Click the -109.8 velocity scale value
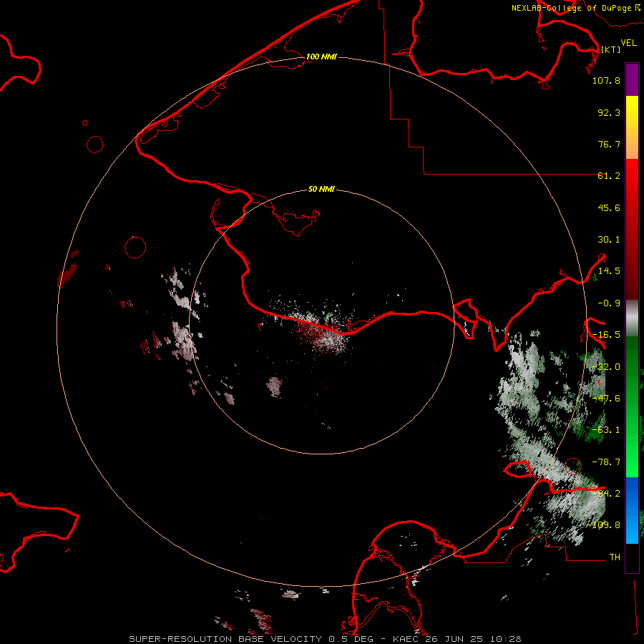 pos(603,525)
